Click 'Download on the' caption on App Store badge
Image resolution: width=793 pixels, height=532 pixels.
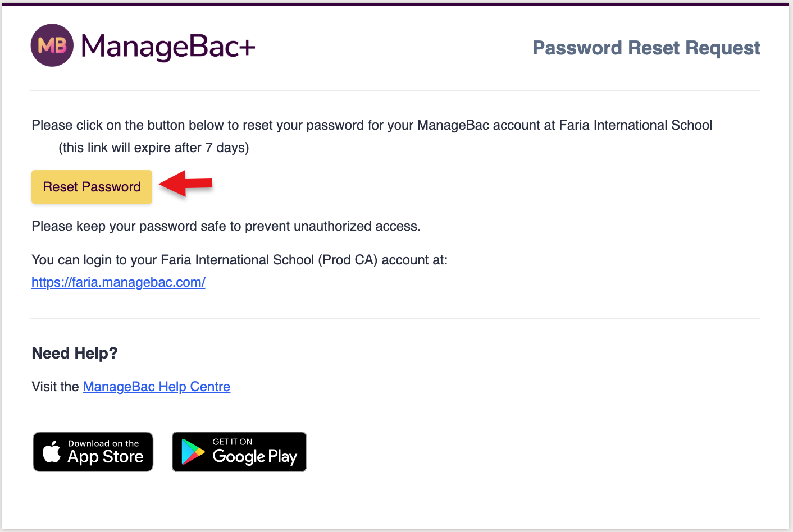point(103,443)
